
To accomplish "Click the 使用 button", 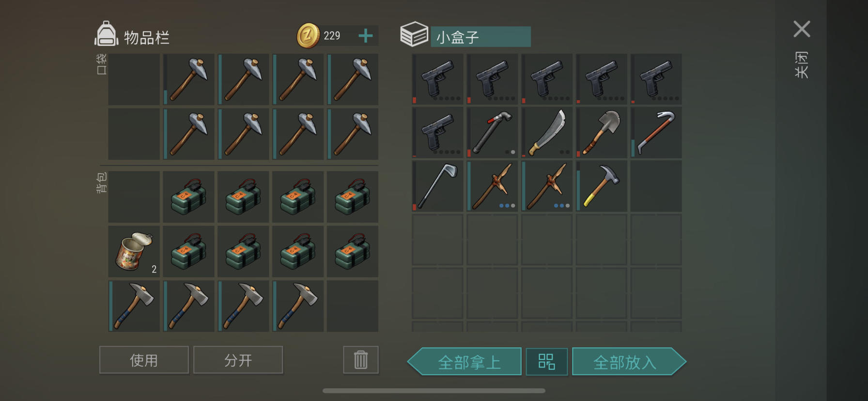I will click(144, 360).
